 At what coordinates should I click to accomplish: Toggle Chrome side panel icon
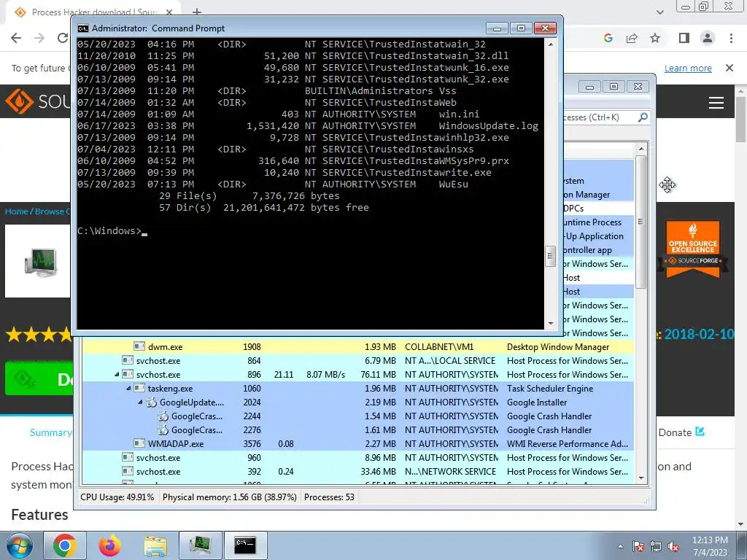coord(684,38)
